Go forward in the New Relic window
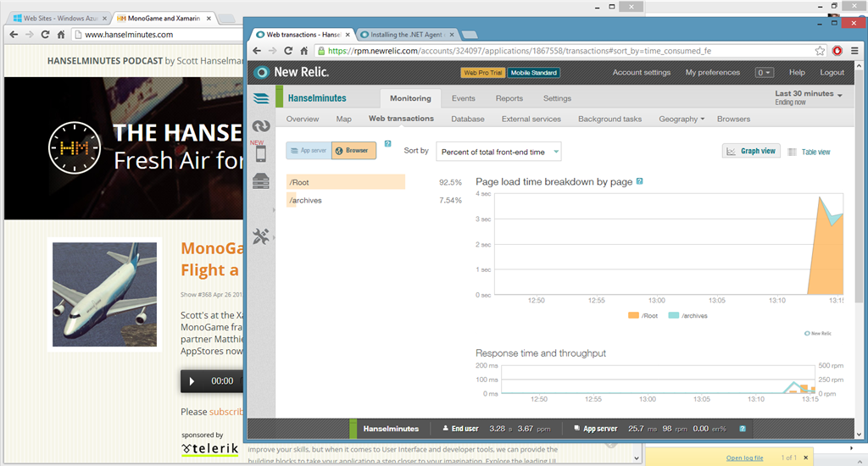This screenshot has height=466, width=868. [x=272, y=51]
